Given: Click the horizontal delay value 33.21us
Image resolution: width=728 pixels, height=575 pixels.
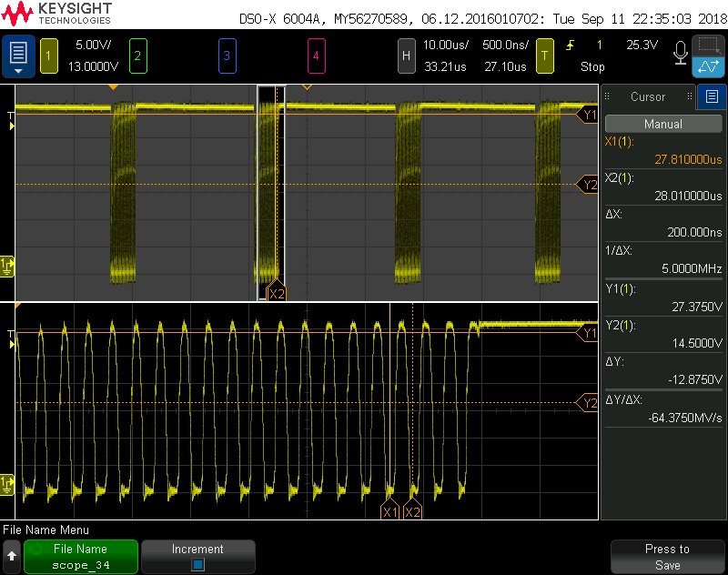Looking at the screenshot, I should coord(445,66).
